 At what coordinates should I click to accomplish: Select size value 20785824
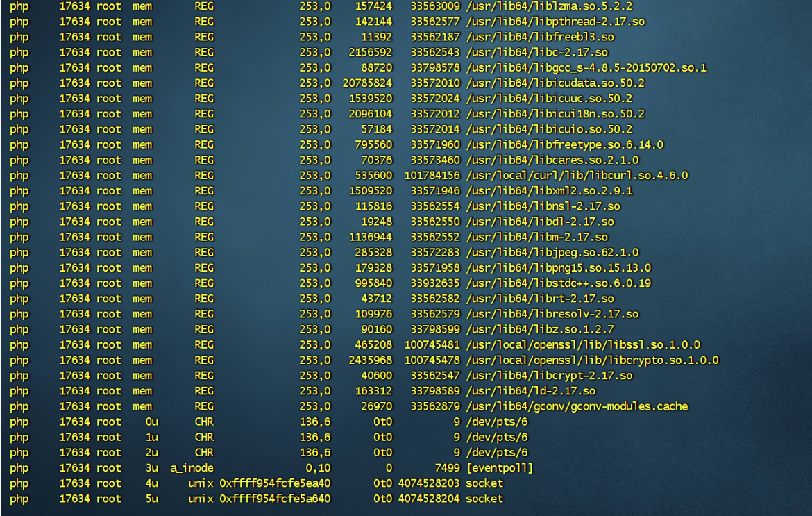367,83
